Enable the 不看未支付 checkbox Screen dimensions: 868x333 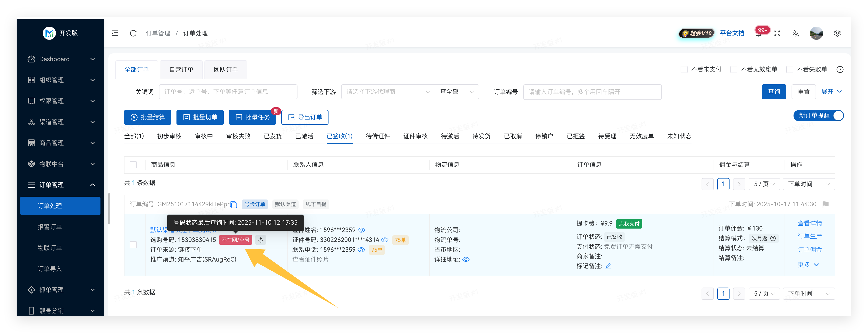pos(684,69)
